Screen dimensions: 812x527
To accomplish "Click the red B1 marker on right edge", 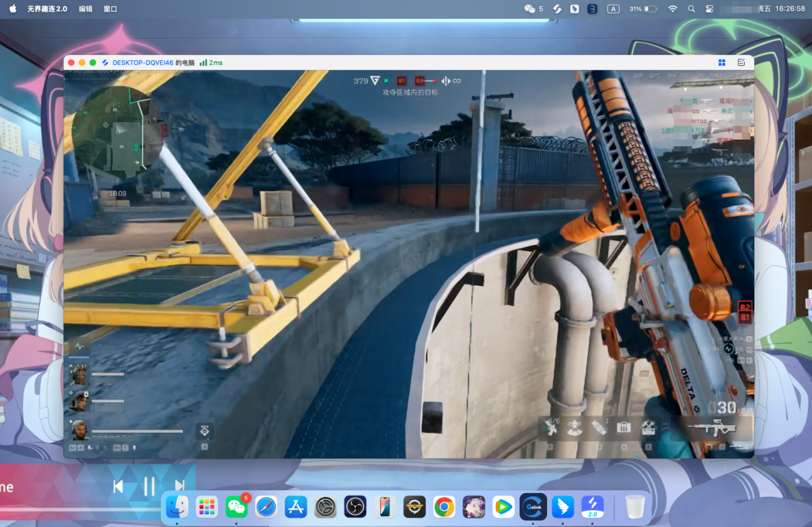I will (x=745, y=317).
